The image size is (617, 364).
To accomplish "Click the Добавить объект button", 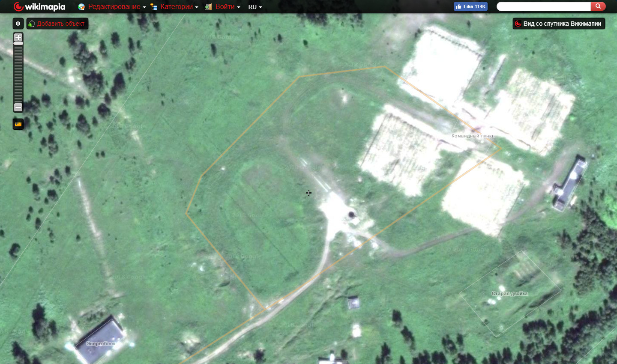I will click(57, 24).
